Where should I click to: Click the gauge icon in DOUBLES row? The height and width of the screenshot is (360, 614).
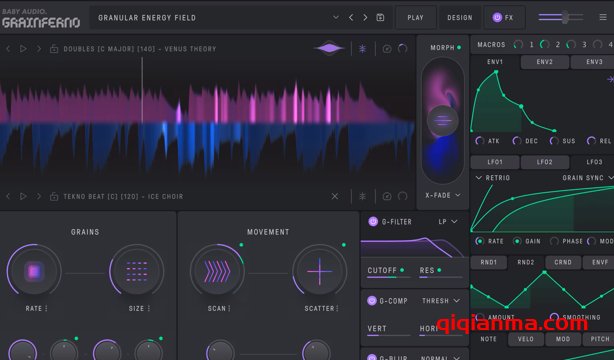click(x=387, y=49)
